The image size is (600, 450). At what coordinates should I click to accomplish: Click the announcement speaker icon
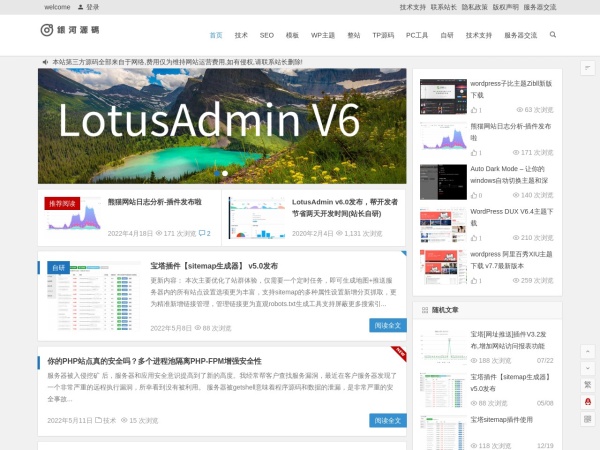coord(45,62)
